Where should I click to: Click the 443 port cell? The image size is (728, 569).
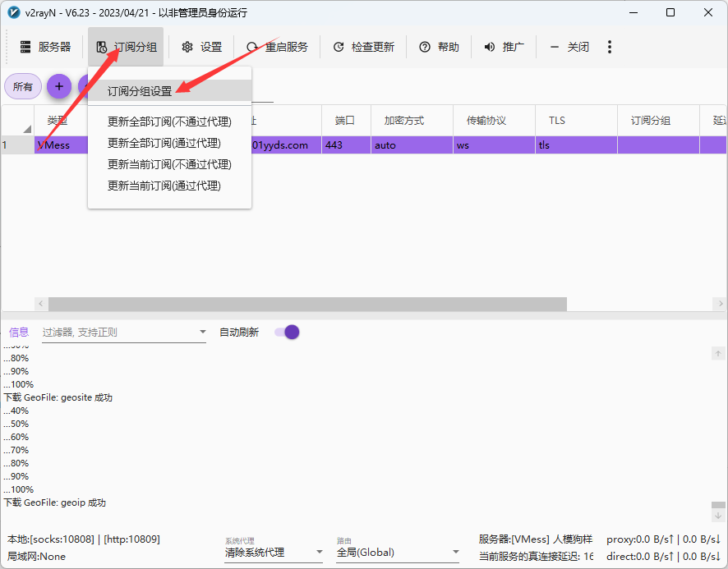(x=346, y=145)
